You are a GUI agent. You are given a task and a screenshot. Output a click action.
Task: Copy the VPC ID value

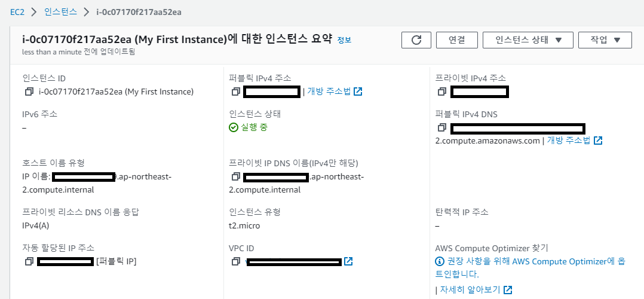point(235,261)
